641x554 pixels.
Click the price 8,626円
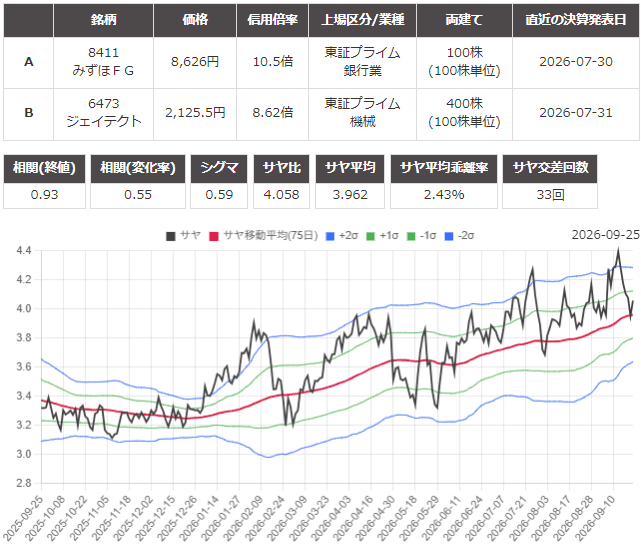click(195, 62)
